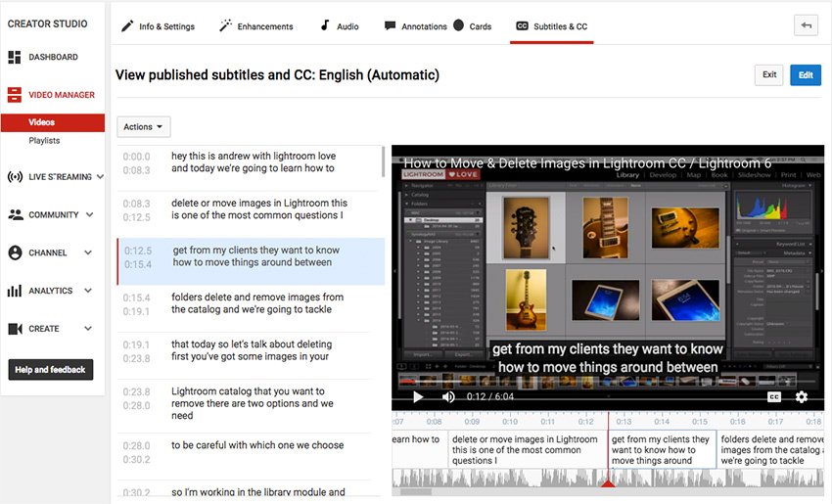Screen dimensions: 832x504
Task: Click the red playhead marker on timeline
Action: (x=608, y=482)
